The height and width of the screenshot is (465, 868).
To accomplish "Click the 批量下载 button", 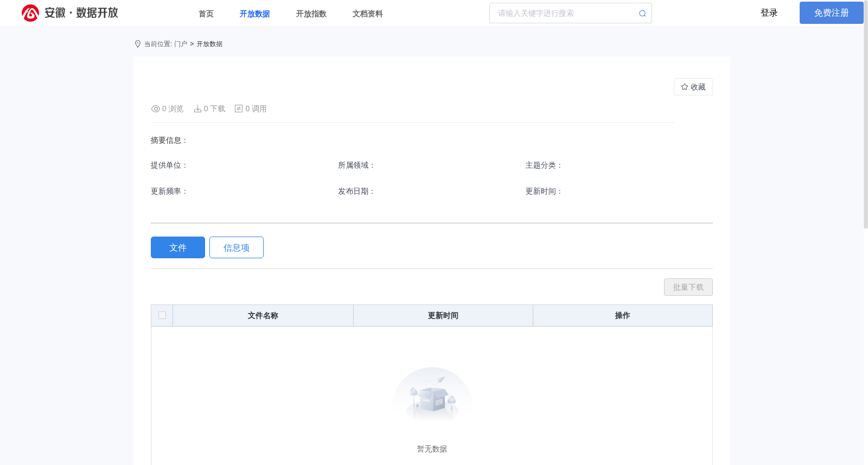I will pos(688,287).
